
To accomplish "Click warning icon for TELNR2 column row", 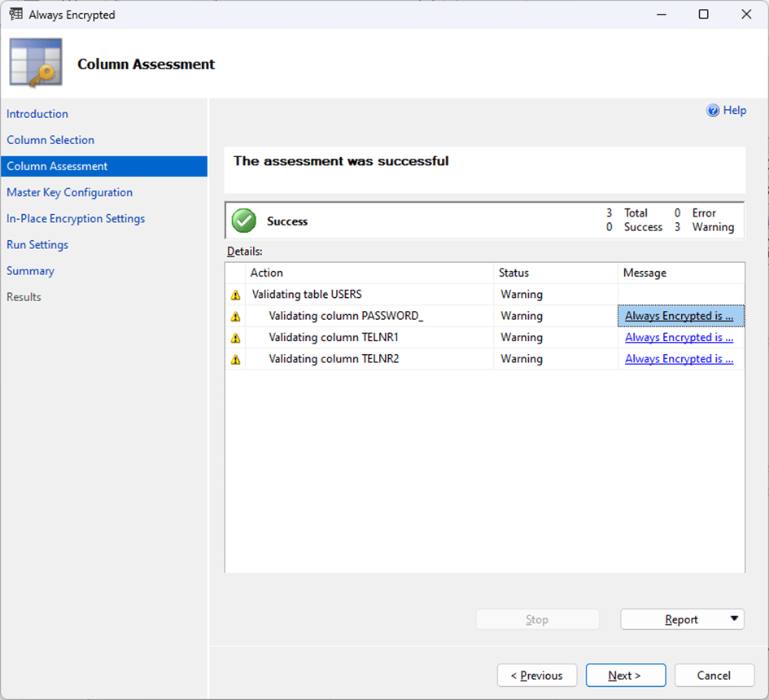I will 236,359.
